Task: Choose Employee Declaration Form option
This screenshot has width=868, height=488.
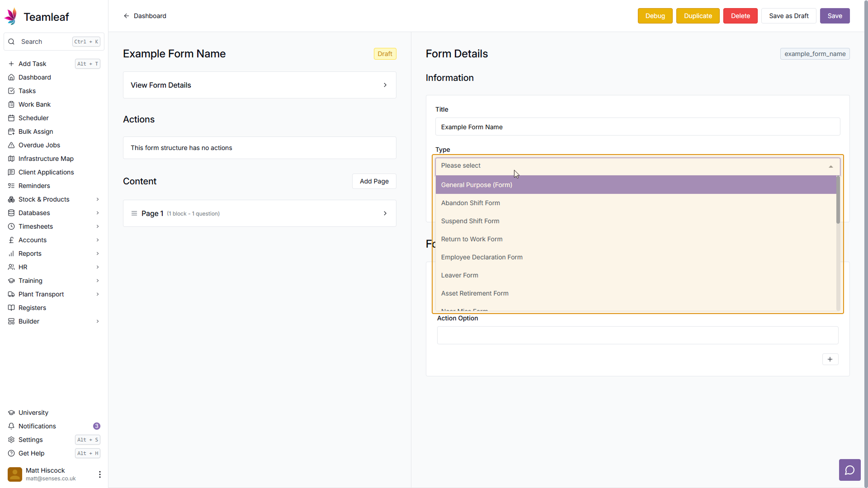Action: coord(481,257)
